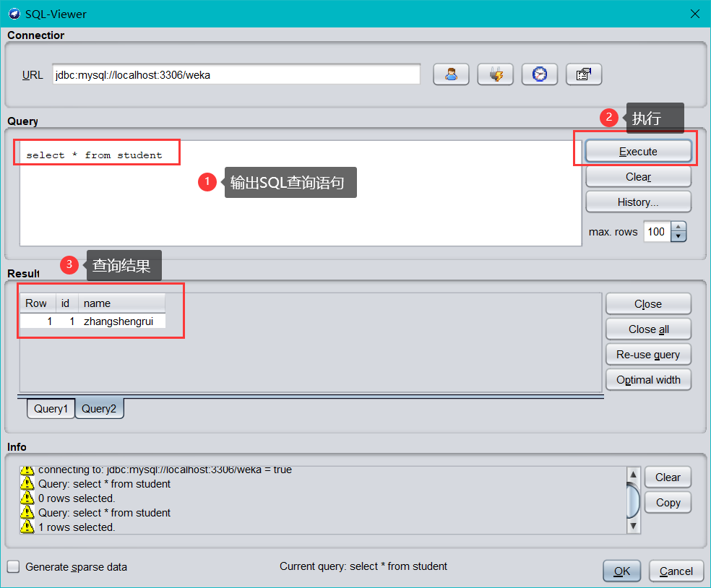Clear the query text area

pyautogui.click(x=639, y=177)
